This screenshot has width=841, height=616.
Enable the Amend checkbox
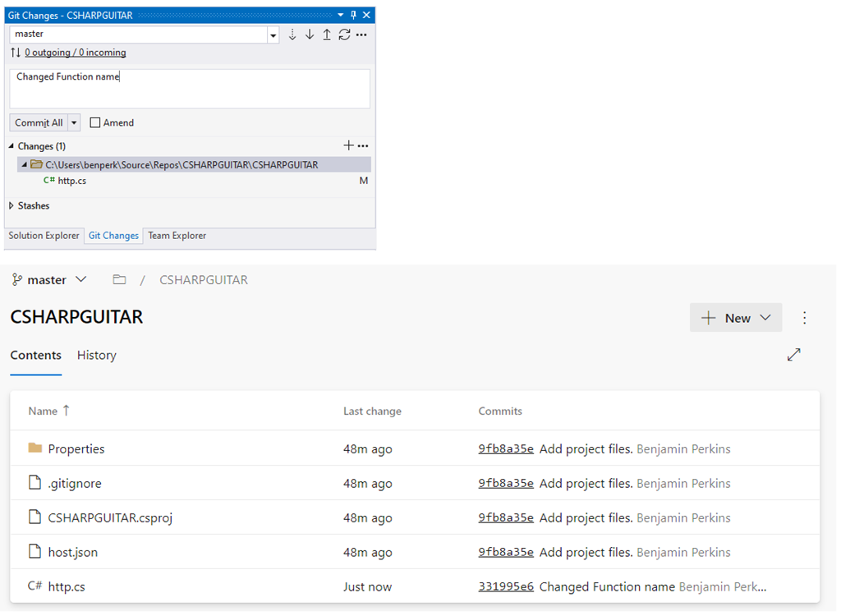[94, 122]
